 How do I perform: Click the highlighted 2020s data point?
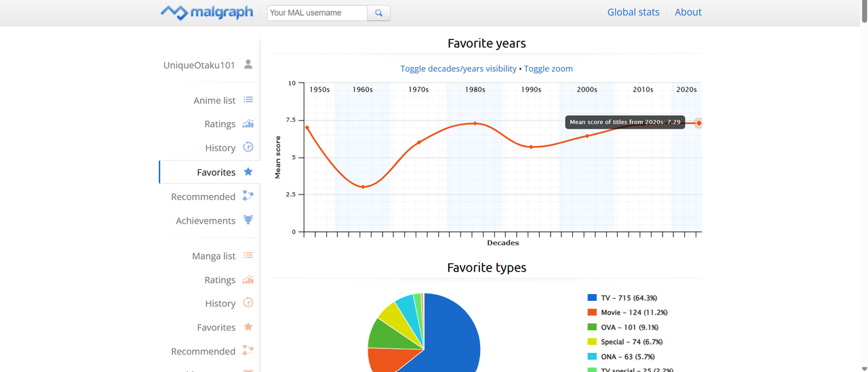coord(698,123)
